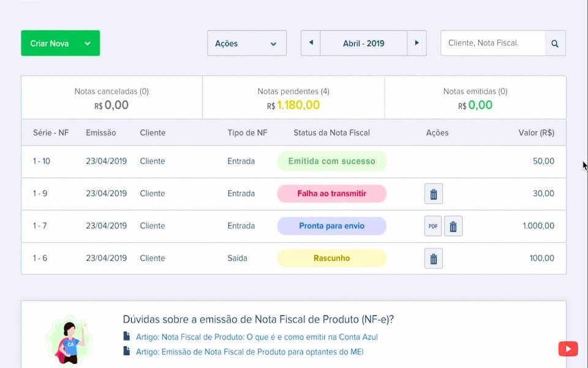Sort by Emissão column header
Image resolution: width=588 pixels, height=368 pixels.
(x=101, y=132)
